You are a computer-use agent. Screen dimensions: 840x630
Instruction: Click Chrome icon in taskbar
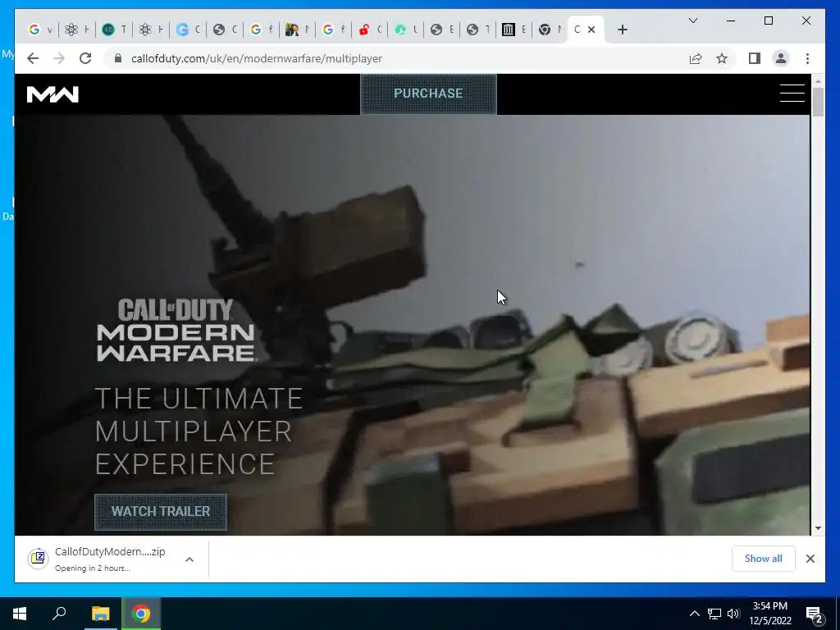click(x=141, y=614)
